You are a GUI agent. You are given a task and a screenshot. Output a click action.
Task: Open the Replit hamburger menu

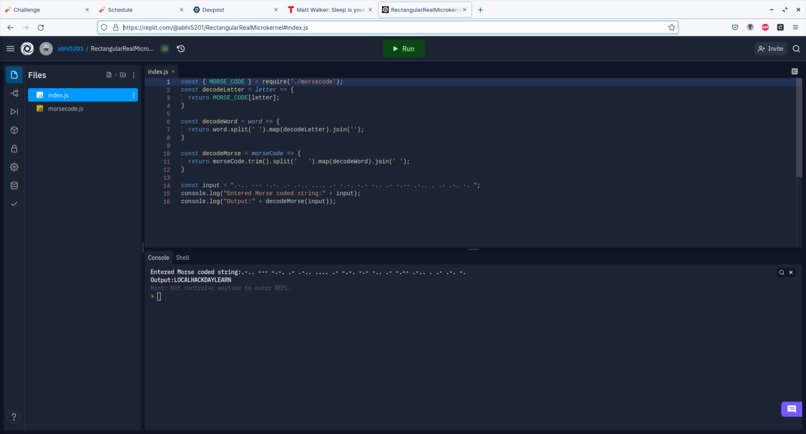10,49
